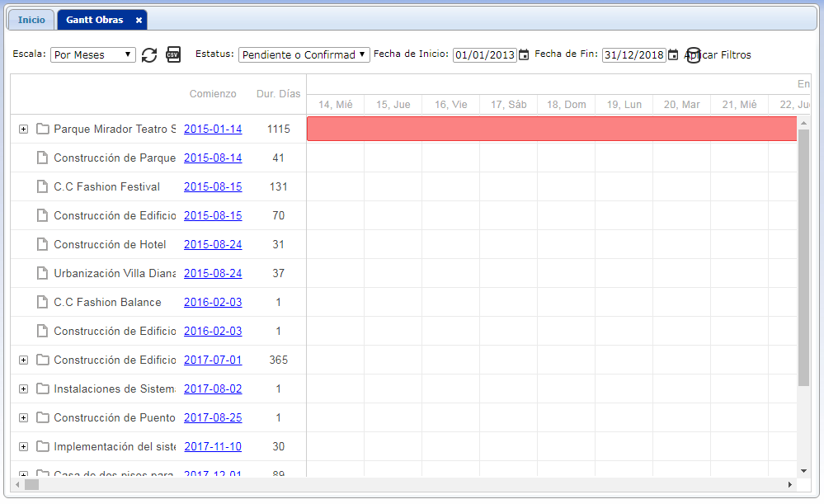Click the document icon of Construcción de Hotel
The height and width of the screenshot is (504, 824).
[43, 244]
